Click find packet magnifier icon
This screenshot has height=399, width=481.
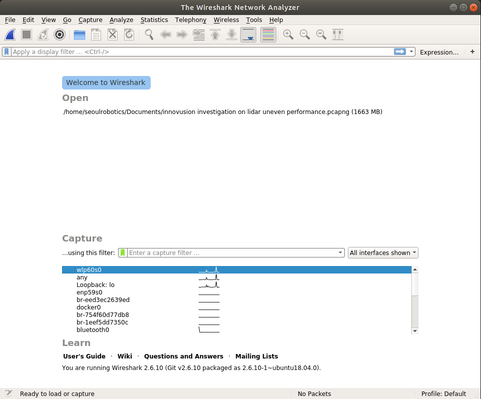pos(149,35)
